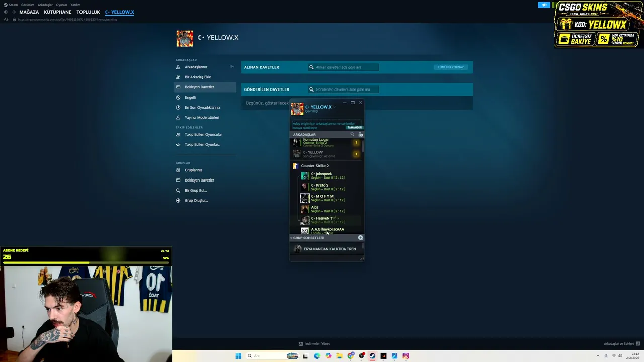Click the TÜMÜNÜ YOKSAY button
The height and width of the screenshot is (362, 644).
[451, 67]
